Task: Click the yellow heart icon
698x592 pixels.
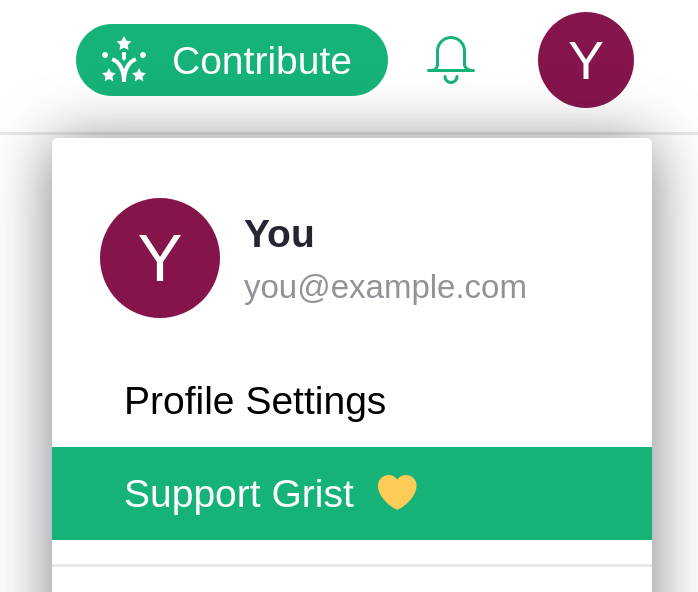Action: point(397,492)
